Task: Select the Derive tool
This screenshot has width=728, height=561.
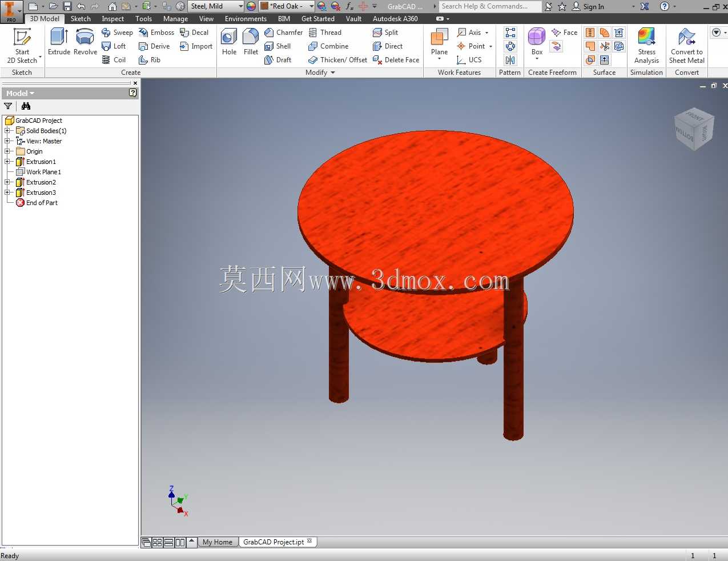Action: coord(154,46)
